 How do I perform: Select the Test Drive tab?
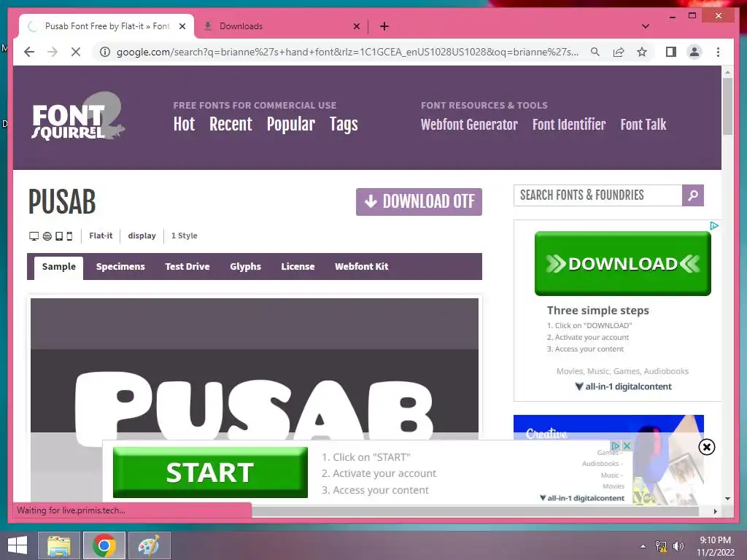187,267
